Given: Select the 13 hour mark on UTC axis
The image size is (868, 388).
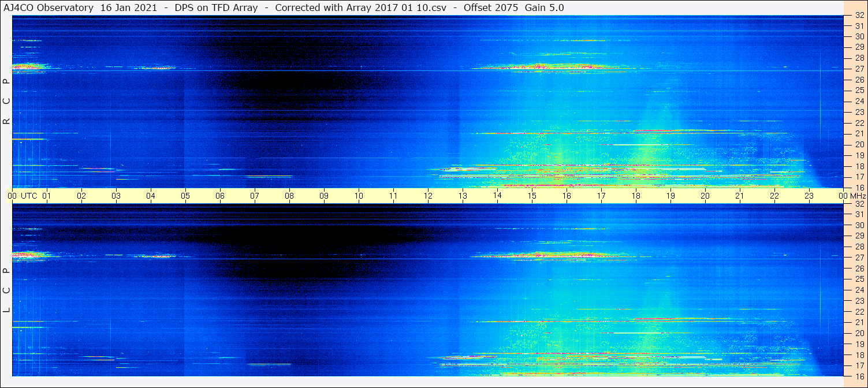Looking at the screenshot, I should tap(463, 196).
